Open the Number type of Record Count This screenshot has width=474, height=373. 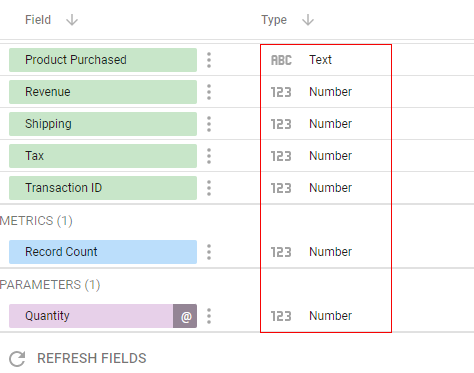click(330, 252)
